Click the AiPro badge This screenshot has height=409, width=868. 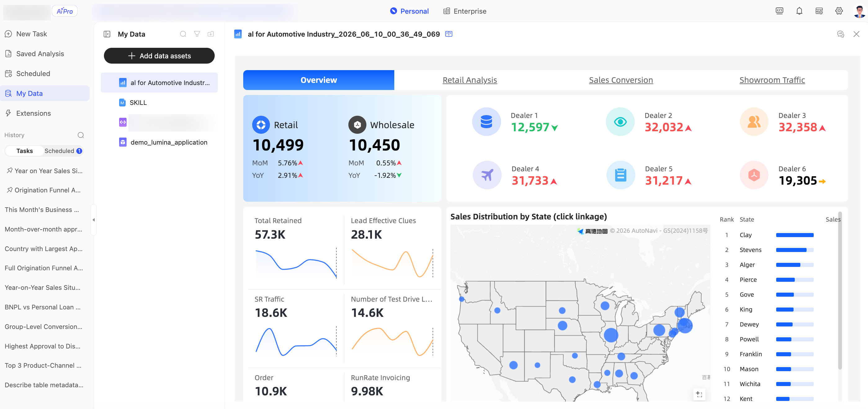click(64, 11)
